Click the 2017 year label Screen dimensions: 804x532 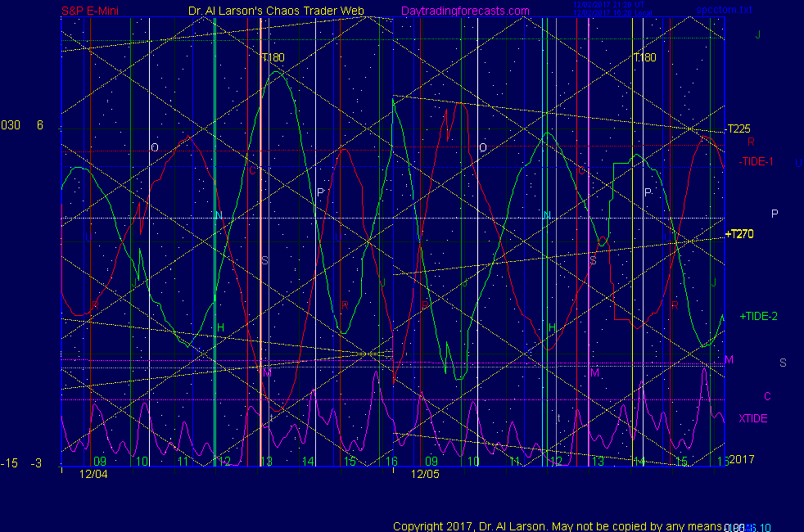[x=742, y=459]
